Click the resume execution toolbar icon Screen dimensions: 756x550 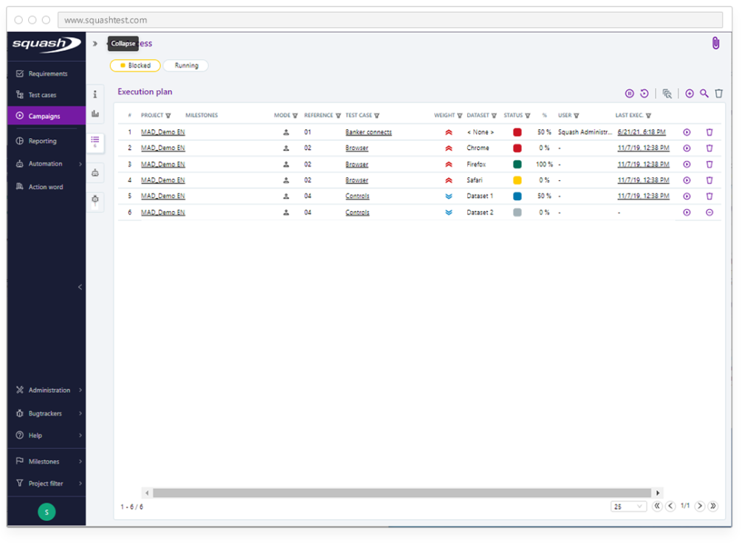tap(644, 94)
